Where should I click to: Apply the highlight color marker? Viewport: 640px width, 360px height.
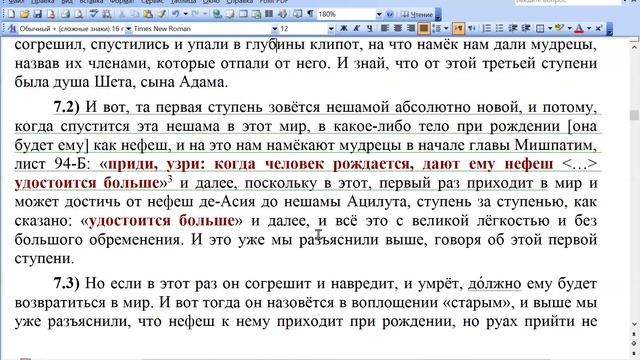pyautogui.click(x=559, y=28)
